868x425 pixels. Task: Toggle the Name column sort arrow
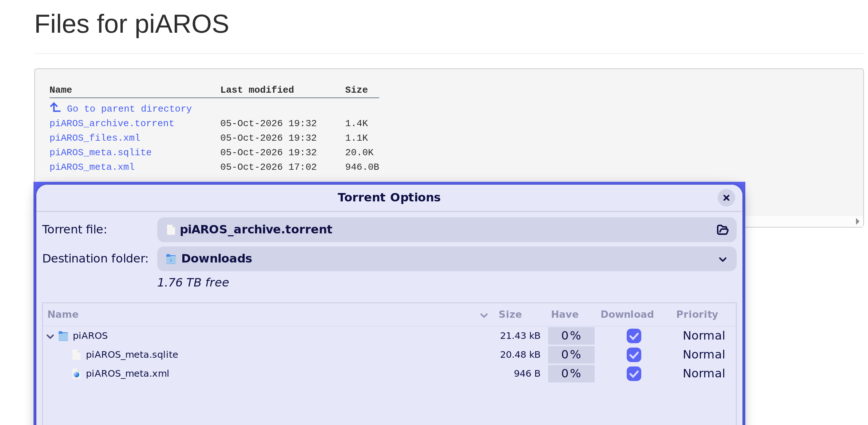click(484, 315)
